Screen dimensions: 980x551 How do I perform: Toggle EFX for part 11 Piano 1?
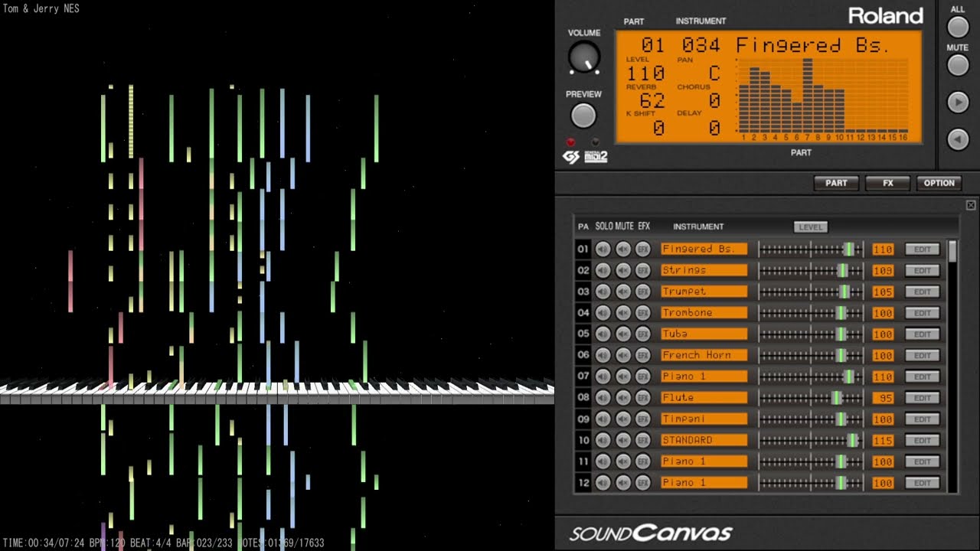[x=643, y=461]
